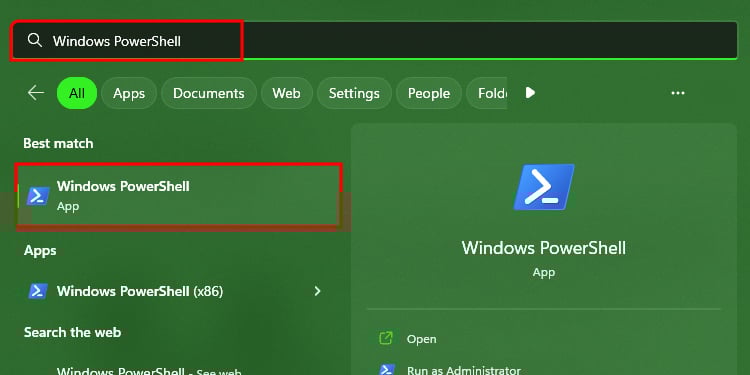
Task: Click the Open external-link icon
Action: pyautogui.click(x=386, y=338)
